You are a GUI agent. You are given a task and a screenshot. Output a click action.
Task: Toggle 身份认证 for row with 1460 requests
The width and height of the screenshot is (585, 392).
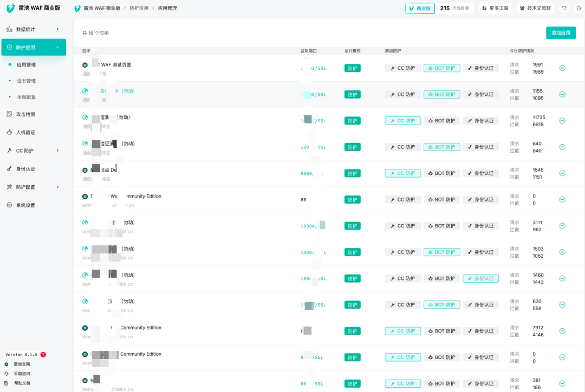[481, 279]
